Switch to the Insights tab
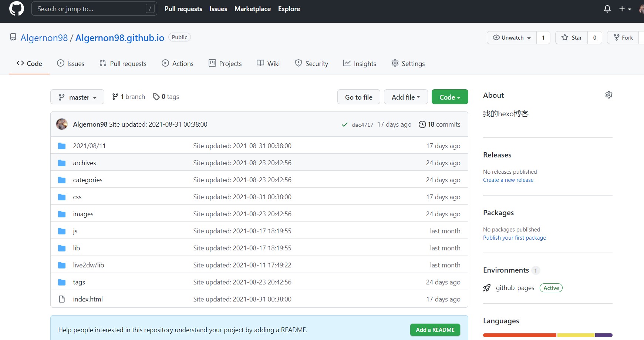 coord(360,63)
